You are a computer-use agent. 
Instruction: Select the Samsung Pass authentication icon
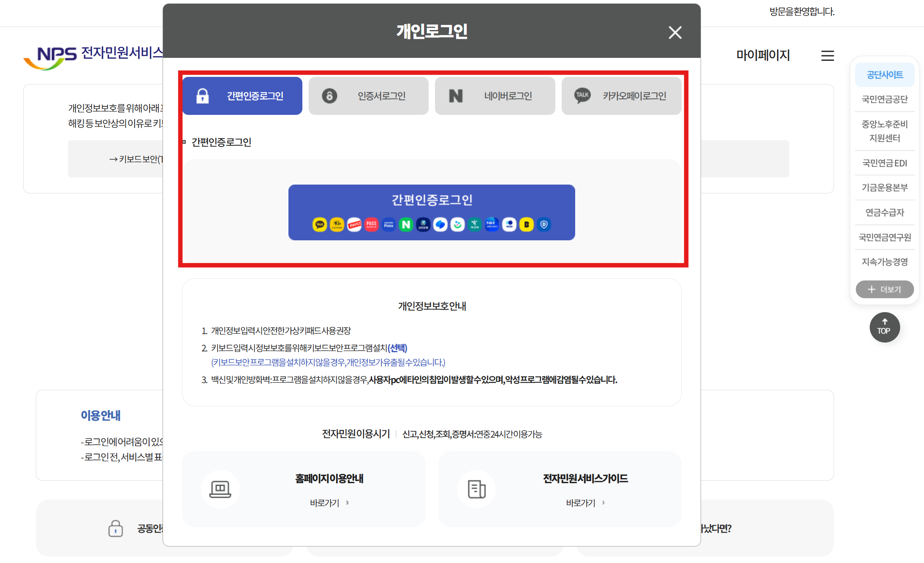(389, 225)
